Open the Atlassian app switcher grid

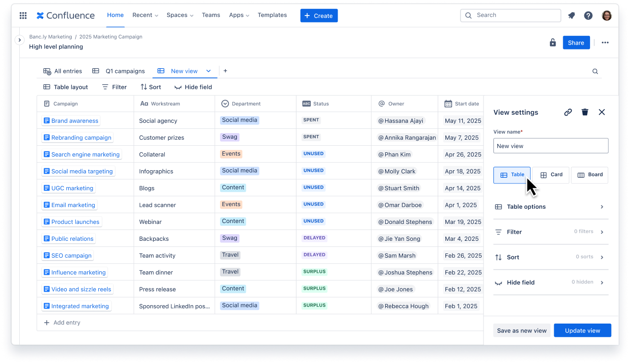pyautogui.click(x=23, y=15)
